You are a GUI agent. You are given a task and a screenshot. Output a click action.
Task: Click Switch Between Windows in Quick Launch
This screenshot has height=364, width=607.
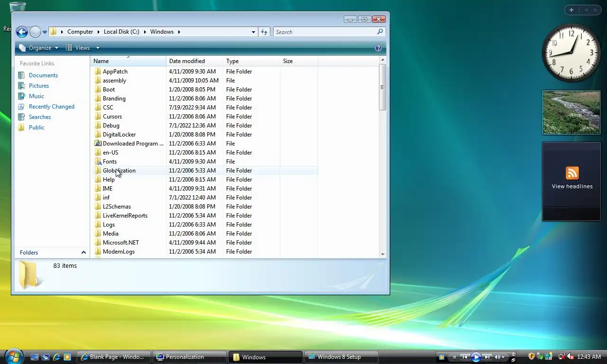pyautogui.click(x=46, y=357)
